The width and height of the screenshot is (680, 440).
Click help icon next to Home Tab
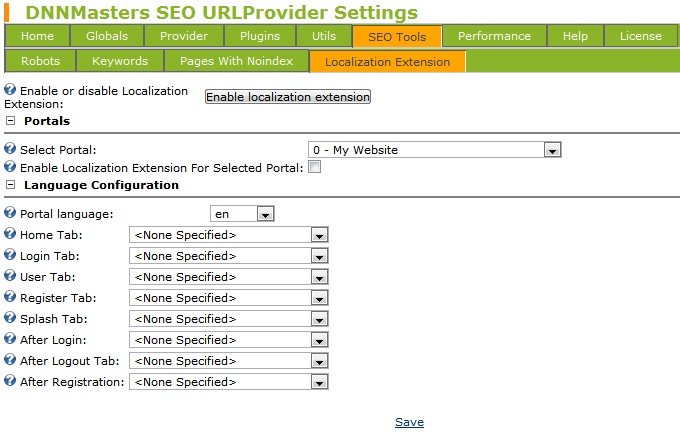(x=10, y=234)
